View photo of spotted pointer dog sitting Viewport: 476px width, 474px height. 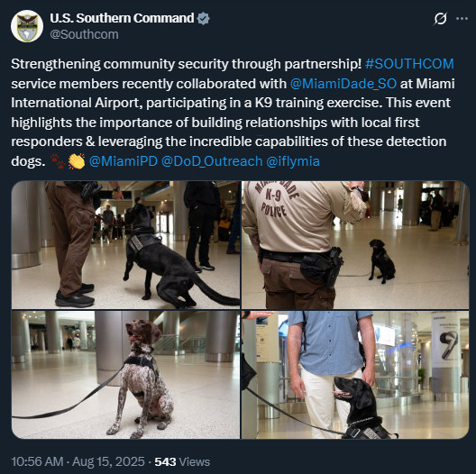tap(125, 375)
